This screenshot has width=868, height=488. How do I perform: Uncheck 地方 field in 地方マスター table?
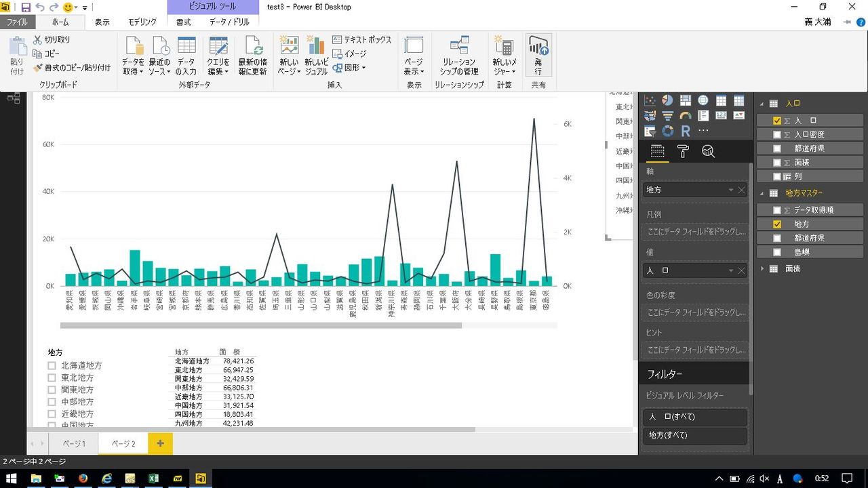pos(777,224)
